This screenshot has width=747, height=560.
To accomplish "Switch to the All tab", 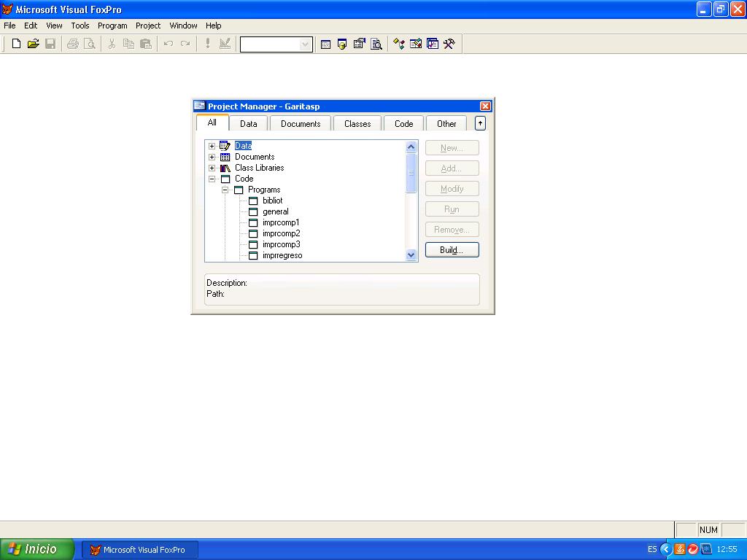I will 212,122.
